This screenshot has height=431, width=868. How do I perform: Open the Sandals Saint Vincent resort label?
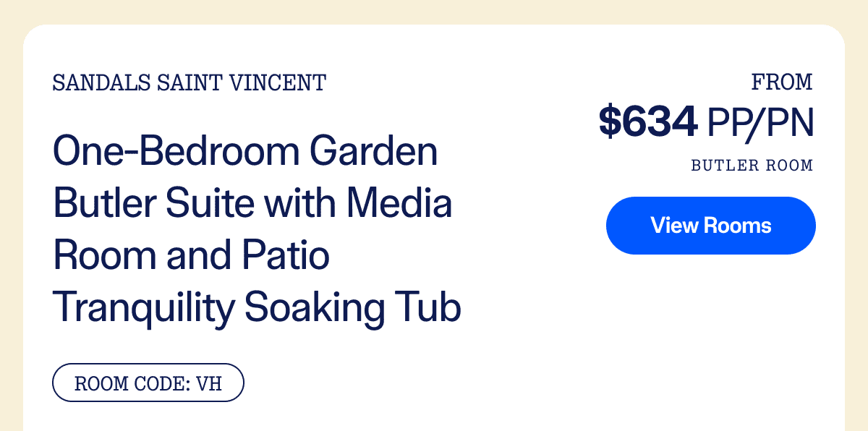pos(190,83)
